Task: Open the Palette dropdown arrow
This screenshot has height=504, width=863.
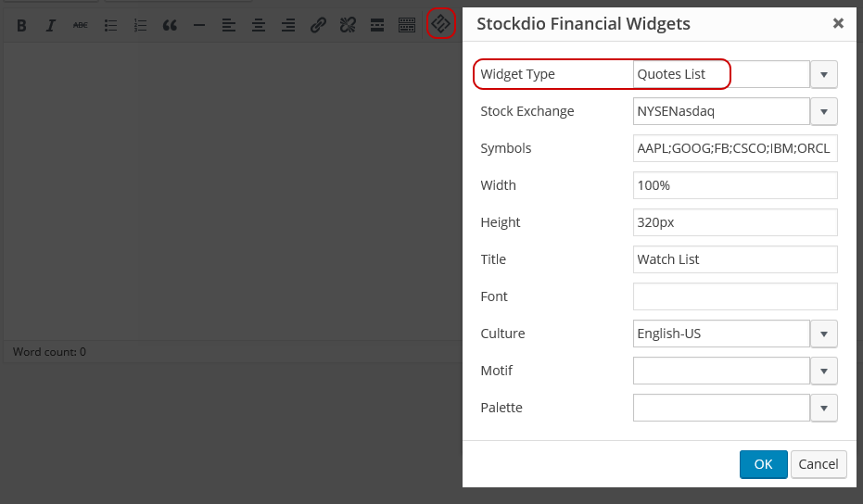Action: coord(824,409)
